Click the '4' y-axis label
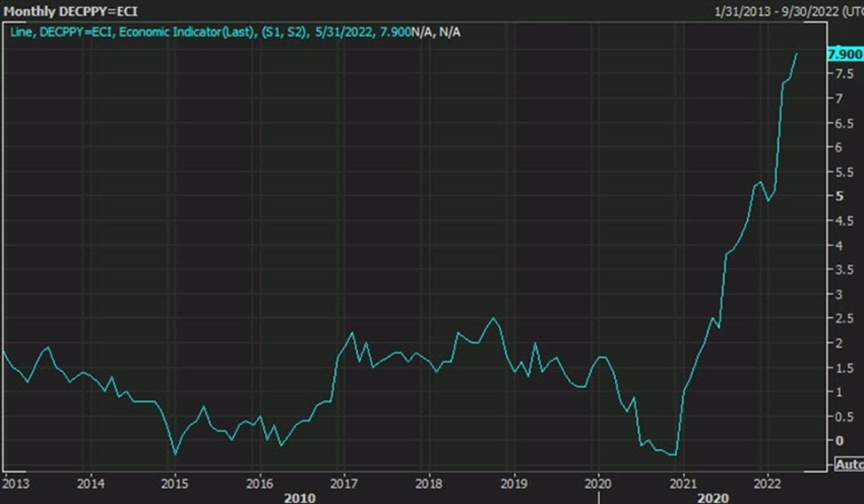The width and height of the screenshot is (864, 504). point(838,245)
